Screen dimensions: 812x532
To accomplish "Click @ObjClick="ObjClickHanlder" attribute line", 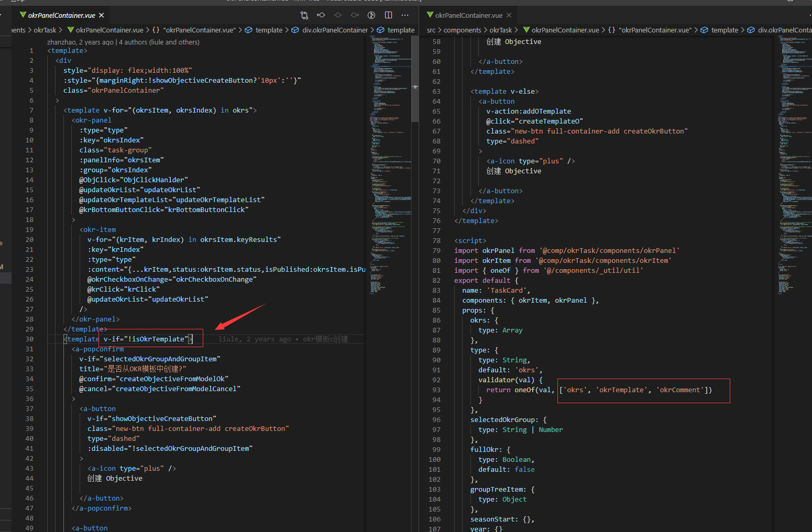I will [x=134, y=180].
